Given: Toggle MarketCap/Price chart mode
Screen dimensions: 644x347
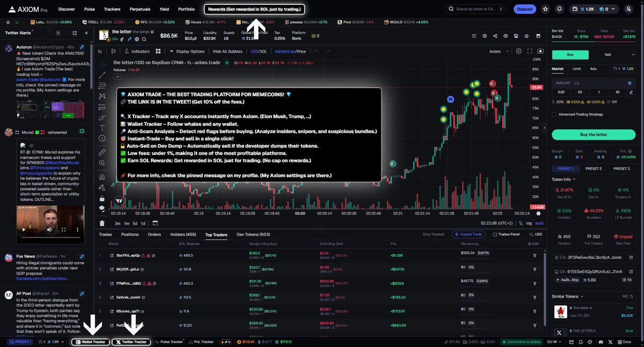Looking at the screenshot, I should tap(290, 52).
